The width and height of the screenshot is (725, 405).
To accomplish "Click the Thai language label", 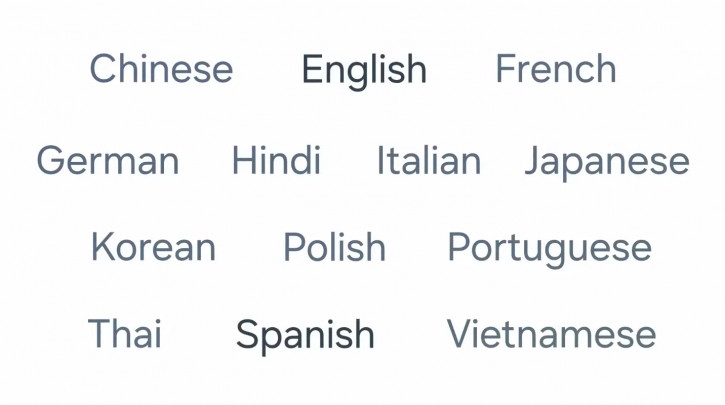I will point(125,333).
